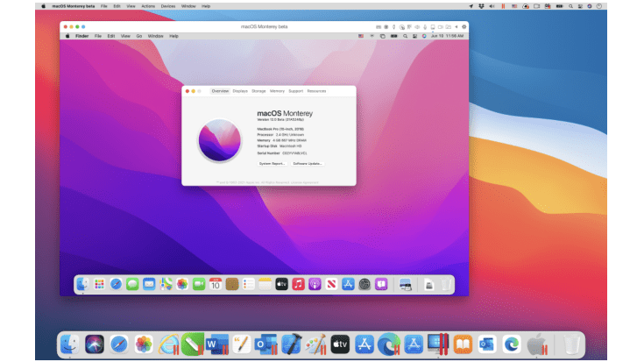644x362 pixels.
Task: Open the Apple menu inside the VM
Action: coord(67,36)
